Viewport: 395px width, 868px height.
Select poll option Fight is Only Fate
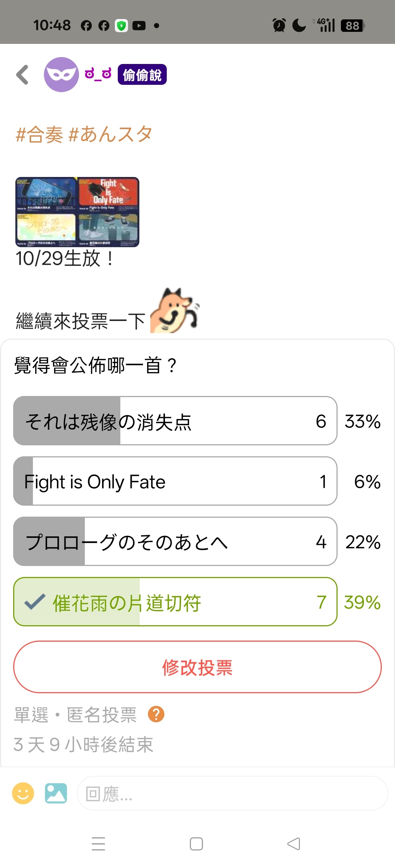pyautogui.click(x=175, y=481)
